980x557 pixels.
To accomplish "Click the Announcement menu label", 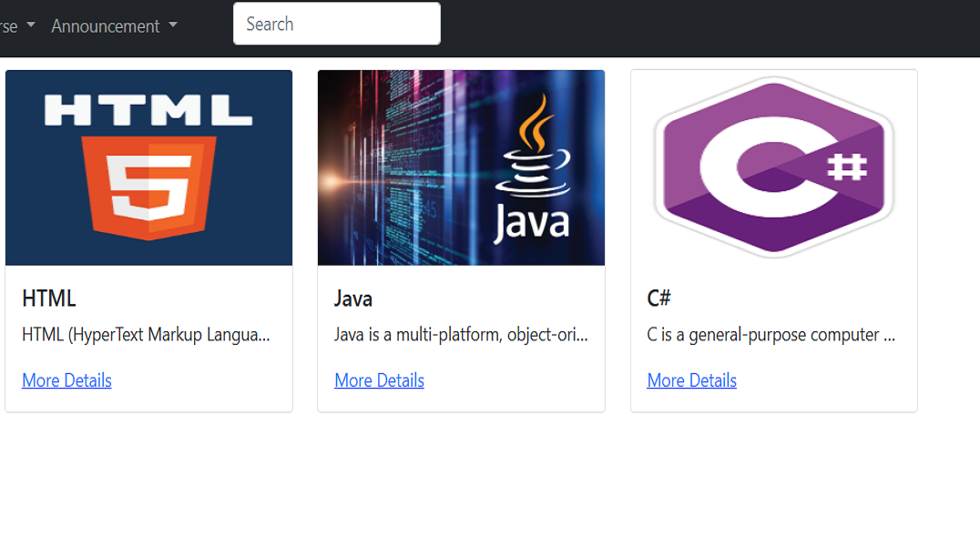I will coord(106,26).
